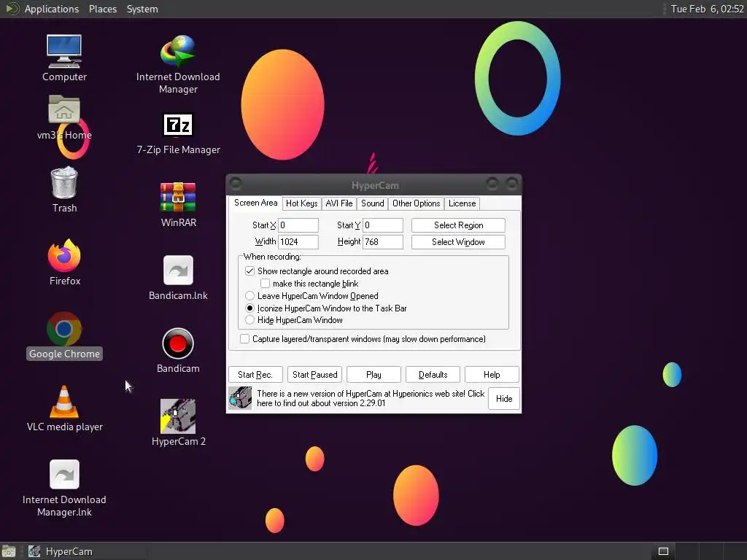Click the clock in top panel
This screenshot has width=747, height=560.
(x=707, y=9)
